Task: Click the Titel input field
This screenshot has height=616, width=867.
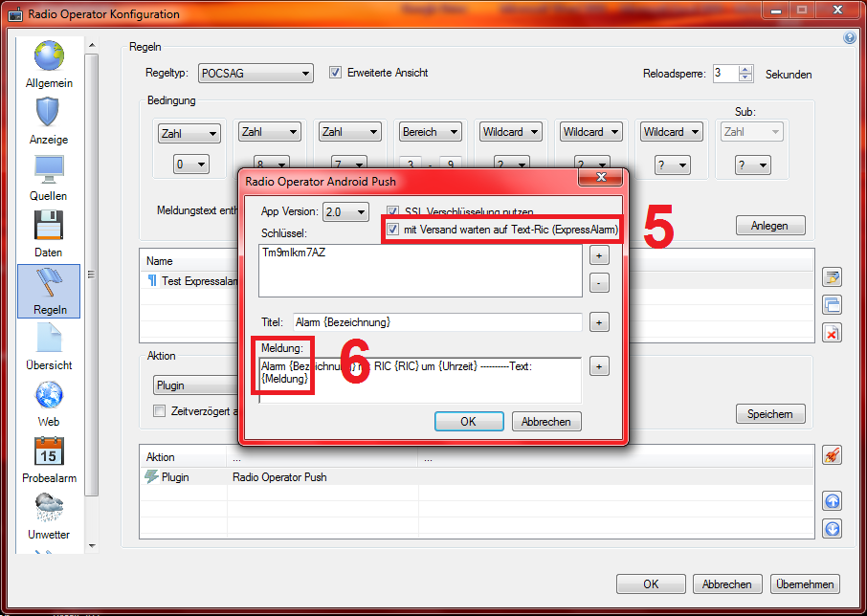Action: [x=437, y=322]
